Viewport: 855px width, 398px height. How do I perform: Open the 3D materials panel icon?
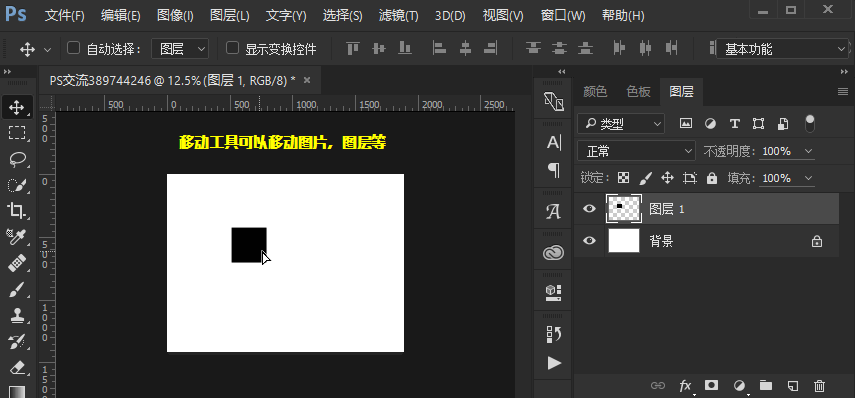pos(554,293)
